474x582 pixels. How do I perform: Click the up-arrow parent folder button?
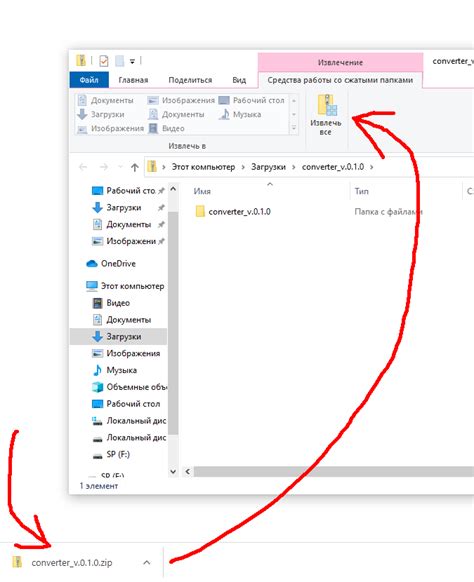click(x=135, y=167)
